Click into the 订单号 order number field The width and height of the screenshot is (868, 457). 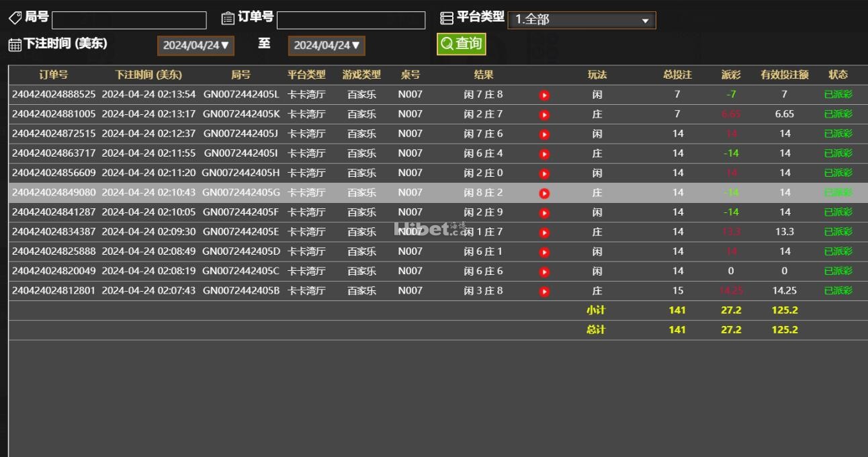(351, 20)
